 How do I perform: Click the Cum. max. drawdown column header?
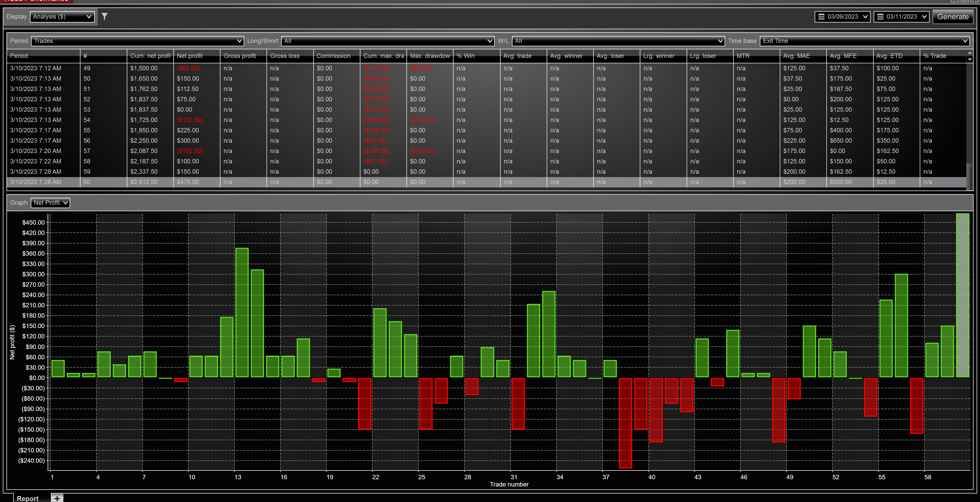pos(383,56)
